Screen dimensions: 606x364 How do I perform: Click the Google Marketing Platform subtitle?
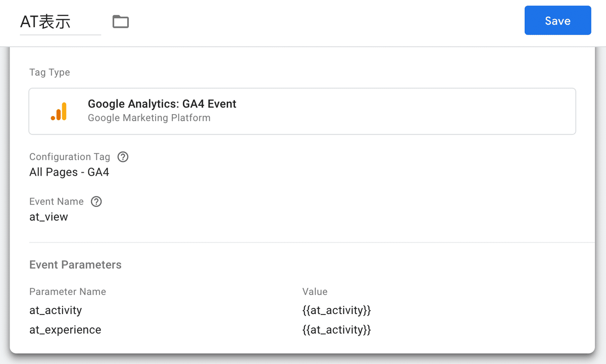click(149, 118)
